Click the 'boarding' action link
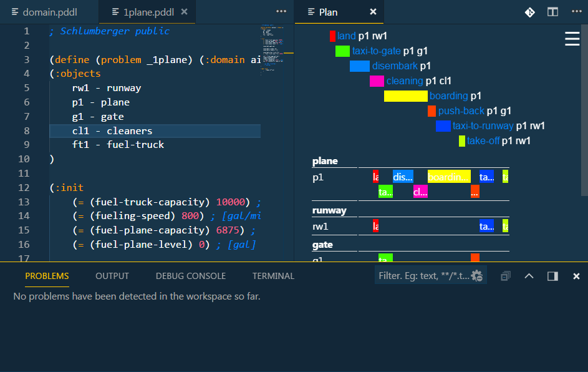Screen dimensions: 588x372 point(448,96)
